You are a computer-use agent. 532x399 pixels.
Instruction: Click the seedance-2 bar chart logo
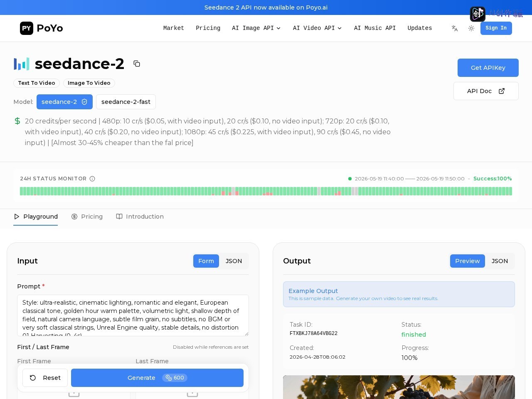pyautogui.click(x=22, y=64)
